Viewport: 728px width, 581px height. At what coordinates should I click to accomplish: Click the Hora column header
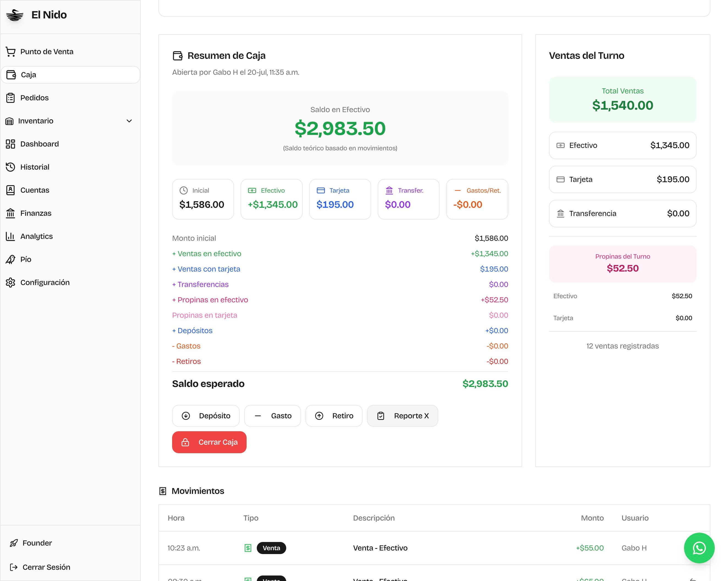(x=176, y=518)
